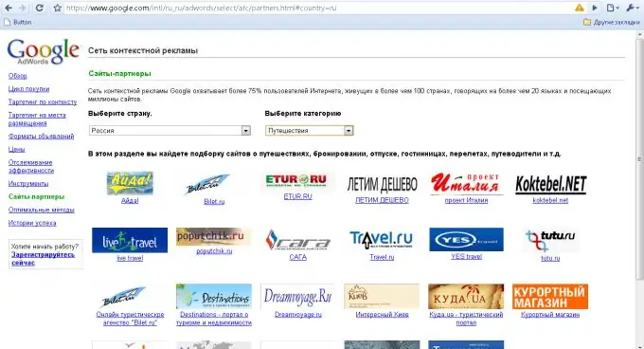Bookmark page using the star icon
The image size is (644, 349).
point(58,8)
